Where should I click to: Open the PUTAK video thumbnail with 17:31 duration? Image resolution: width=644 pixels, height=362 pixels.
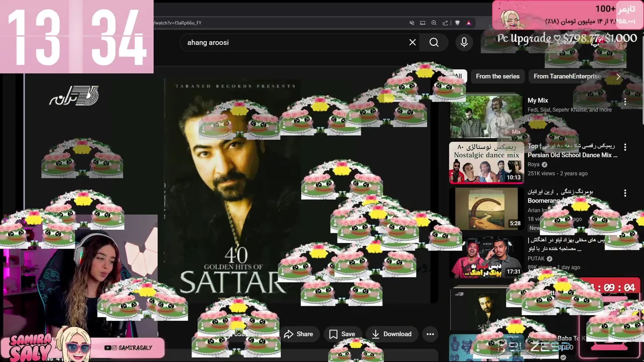click(486, 256)
